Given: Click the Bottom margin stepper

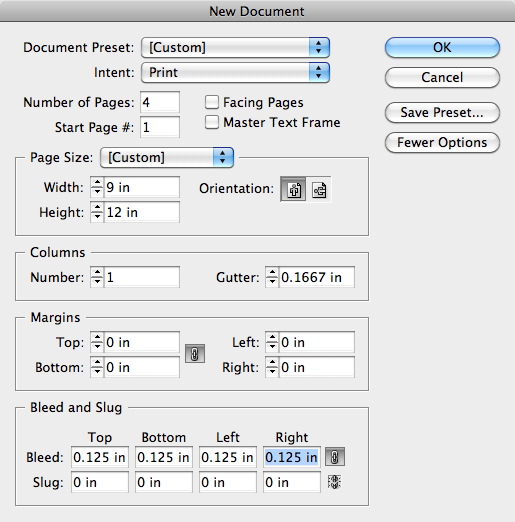Looking at the screenshot, I should click(x=97, y=367).
